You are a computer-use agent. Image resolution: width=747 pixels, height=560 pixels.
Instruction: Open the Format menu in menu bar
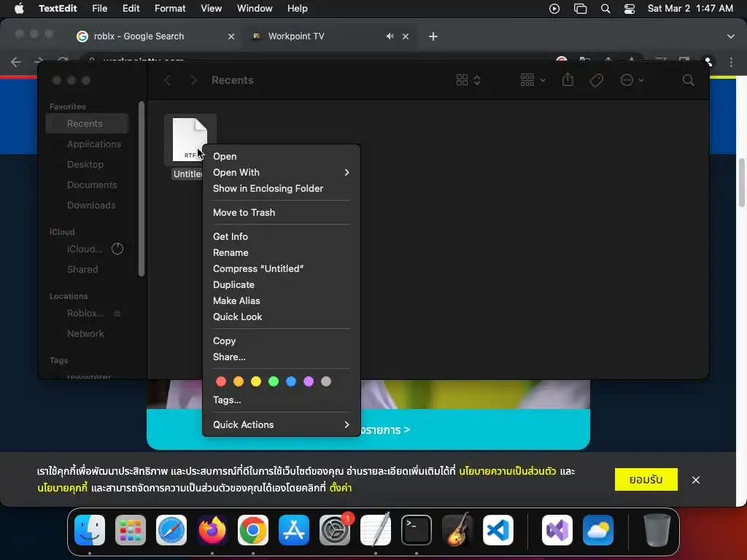pos(170,9)
